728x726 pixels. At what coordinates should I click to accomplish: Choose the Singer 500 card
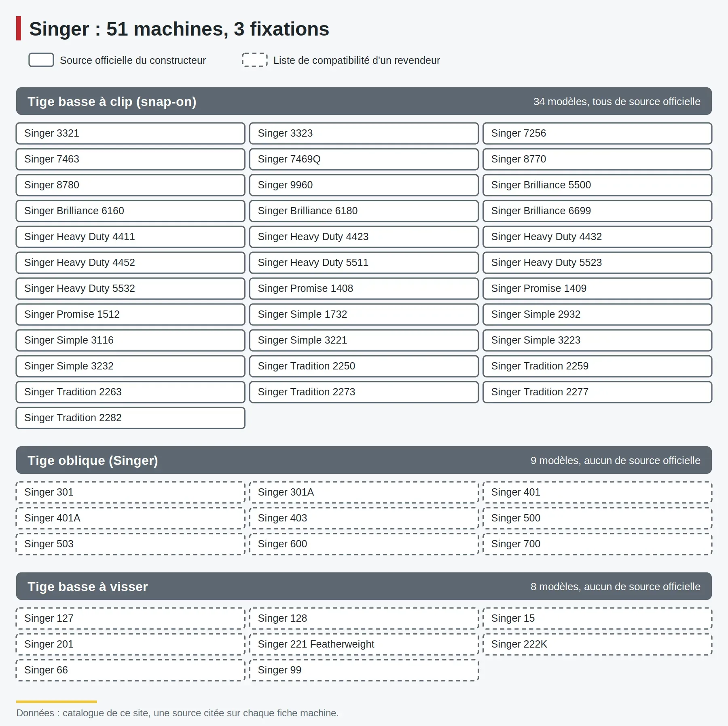coord(597,518)
